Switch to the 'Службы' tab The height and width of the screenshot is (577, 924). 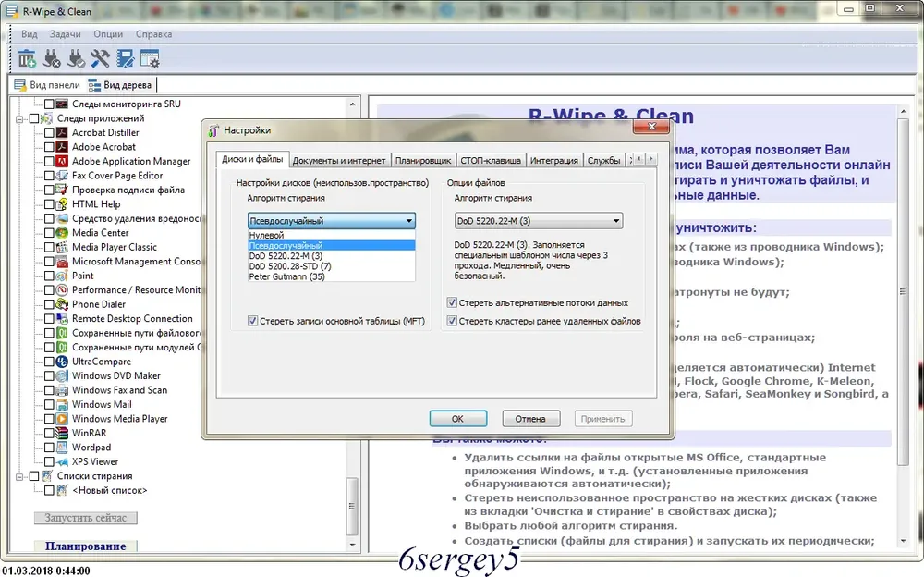point(604,161)
